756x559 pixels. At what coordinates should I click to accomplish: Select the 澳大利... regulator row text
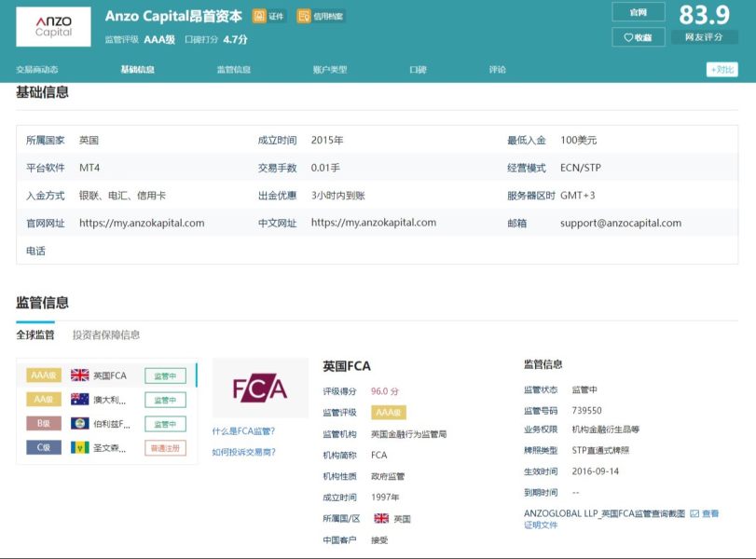[x=109, y=400]
